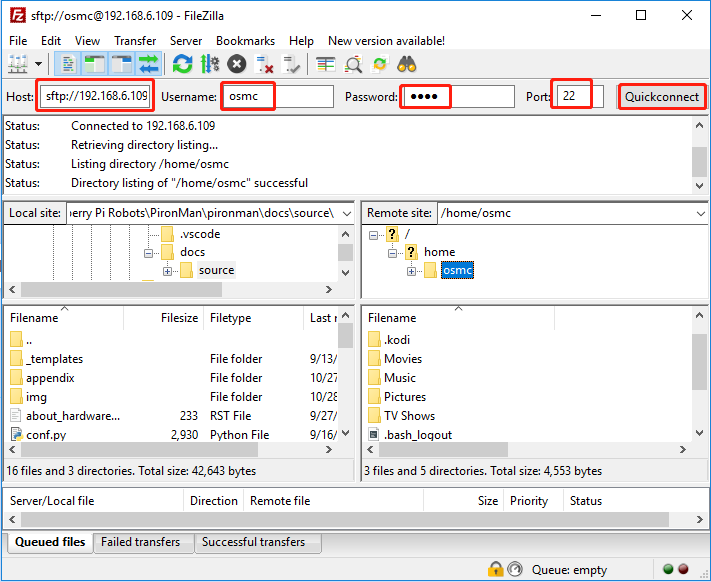Select conf.py local file
Screen dimensions: 711x582
46,435
